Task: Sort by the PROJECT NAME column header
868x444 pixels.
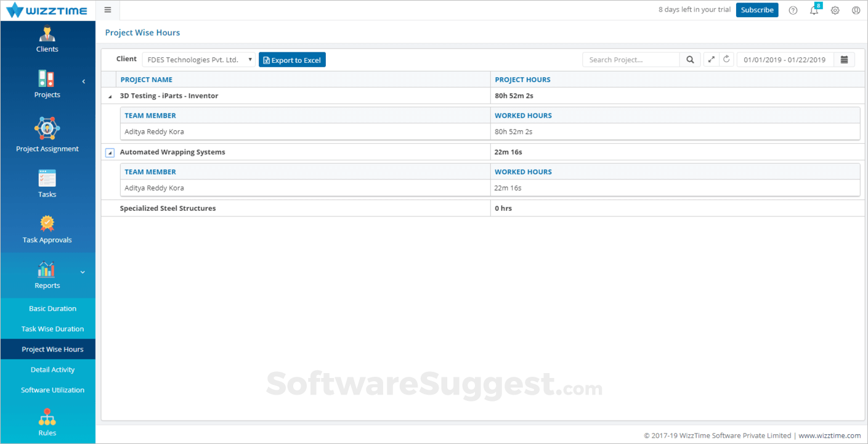Action: (x=147, y=80)
